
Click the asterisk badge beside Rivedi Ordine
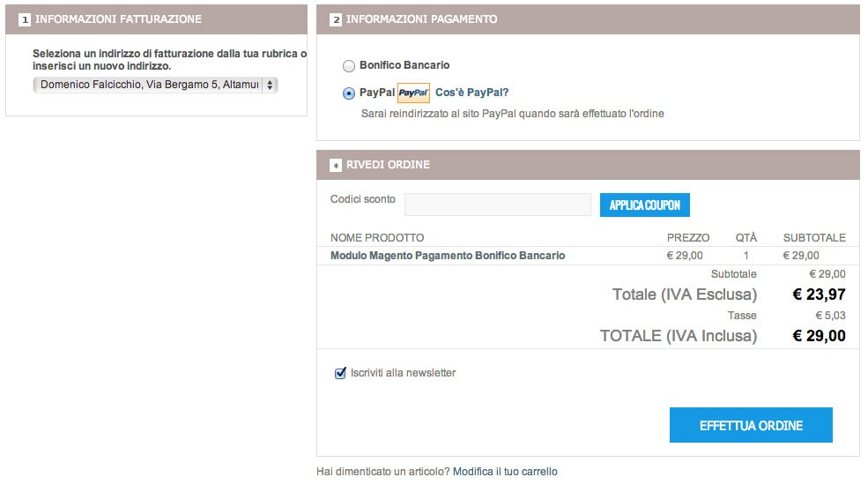click(336, 166)
